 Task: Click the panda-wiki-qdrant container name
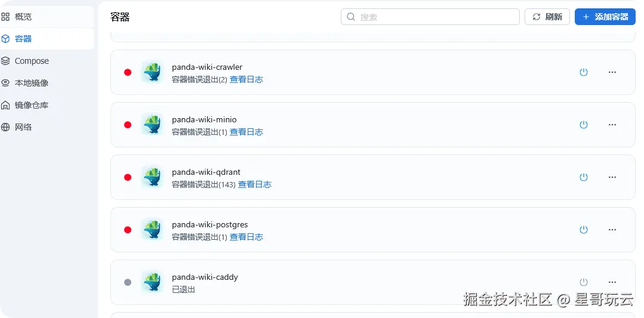tap(206, 172)
